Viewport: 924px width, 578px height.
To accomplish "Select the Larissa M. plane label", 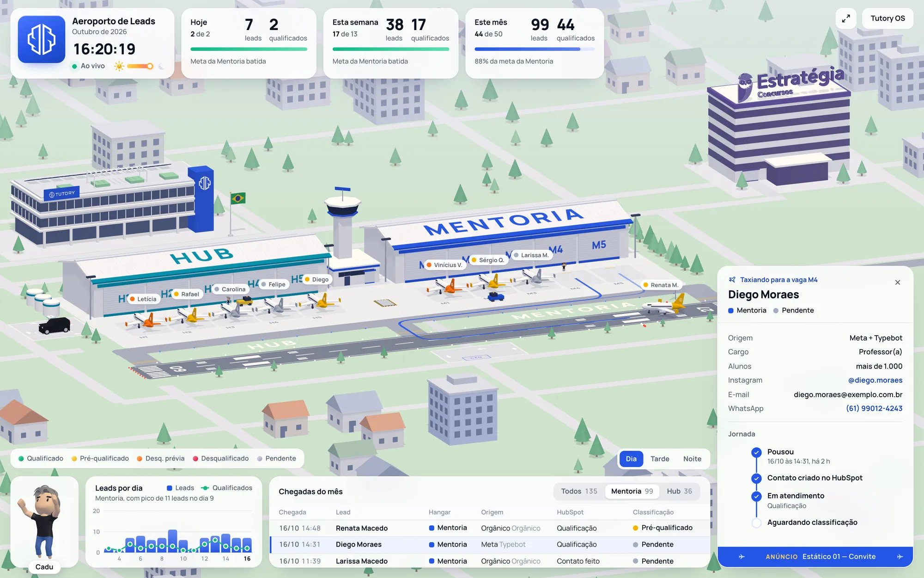I will click(531, 255).
